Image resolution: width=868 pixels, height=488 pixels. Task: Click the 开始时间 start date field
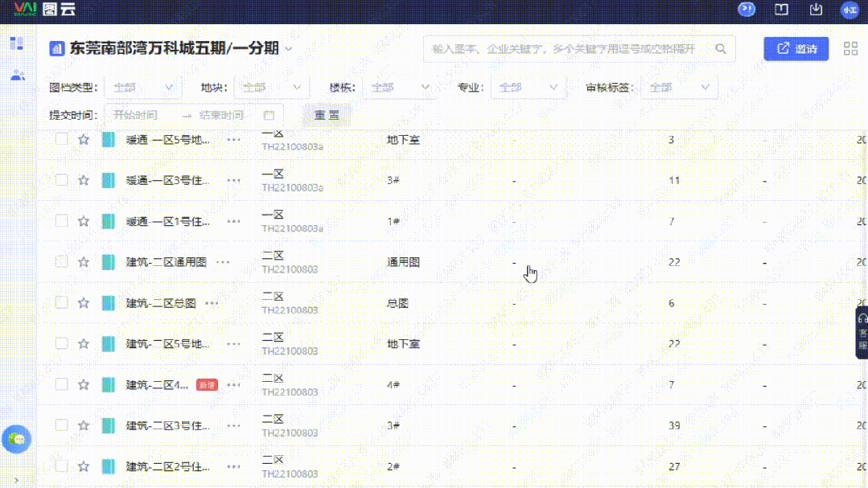coord(141,115)
